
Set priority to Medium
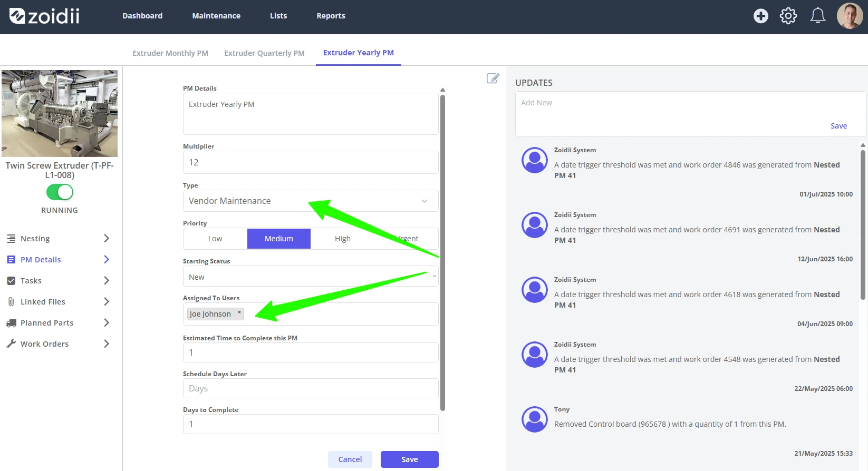(279, 239)
